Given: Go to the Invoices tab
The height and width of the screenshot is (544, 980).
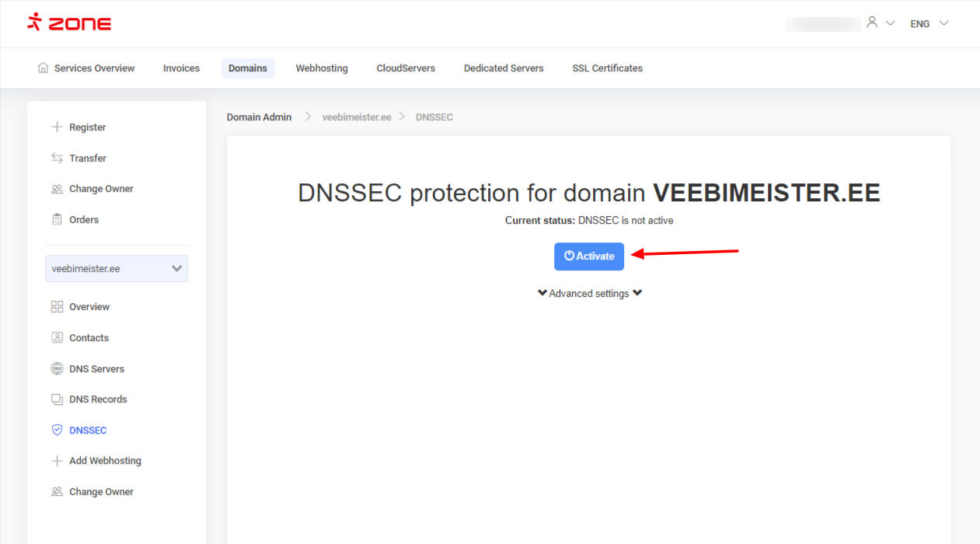Looking at the screenshot, I should pyautogui.click(x=181, y=68).
